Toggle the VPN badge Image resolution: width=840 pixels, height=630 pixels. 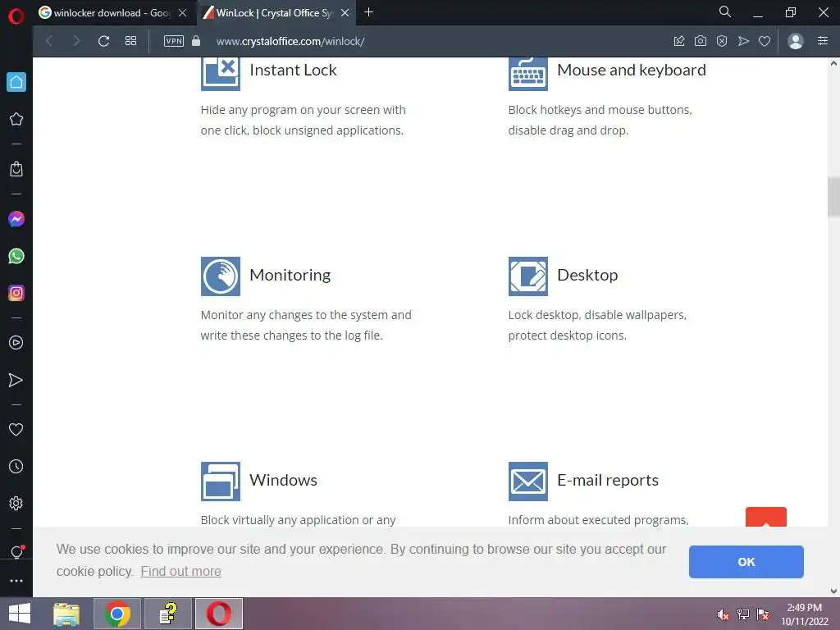click(174, 41)
